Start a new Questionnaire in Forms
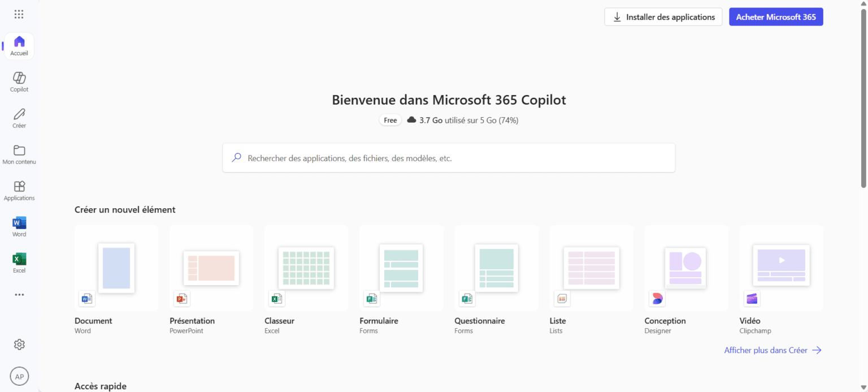The width and height of the screenshot is (868, 392). (496, 268)
